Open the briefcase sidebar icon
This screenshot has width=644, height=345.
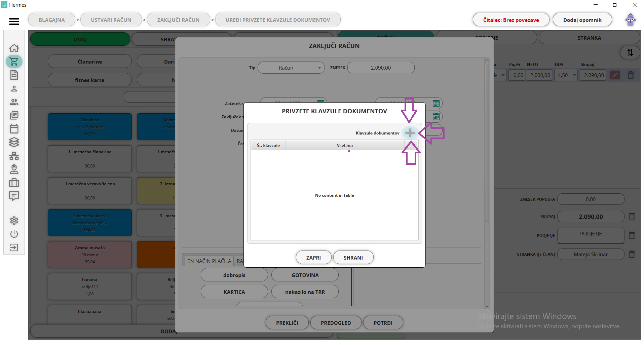pos(14,183)
